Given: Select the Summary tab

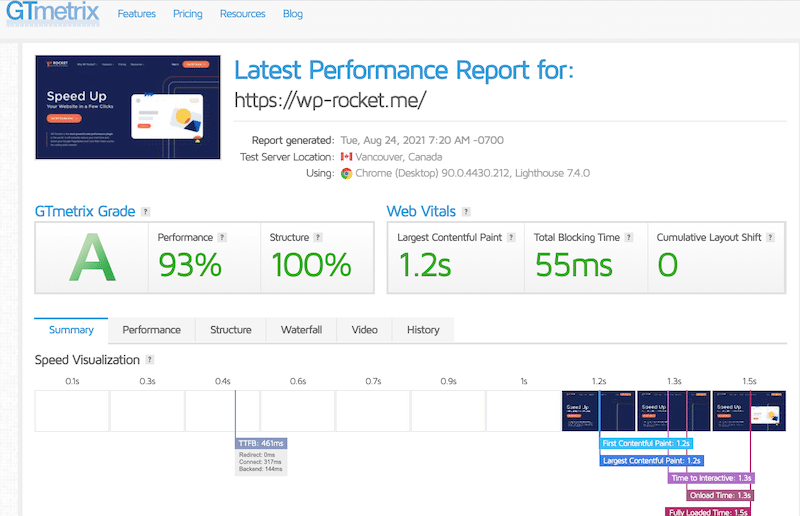Looking at the screenshot, I should (71, 330).
